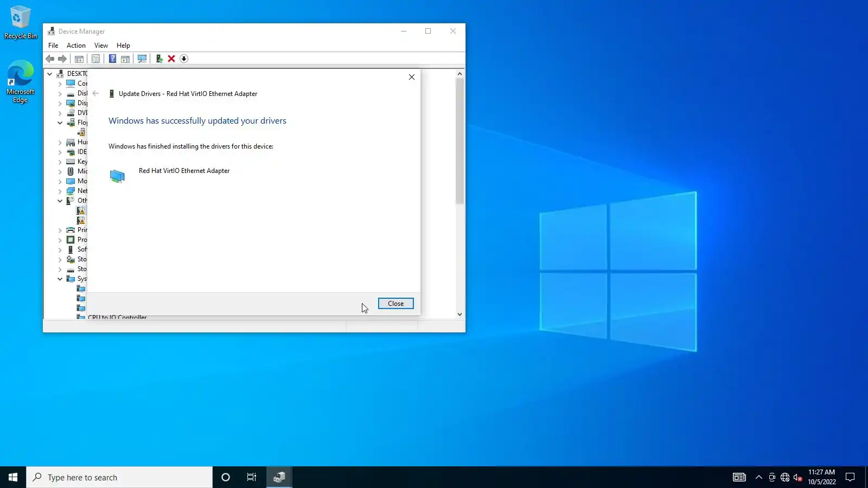Open the File menu

coord(53,46)
